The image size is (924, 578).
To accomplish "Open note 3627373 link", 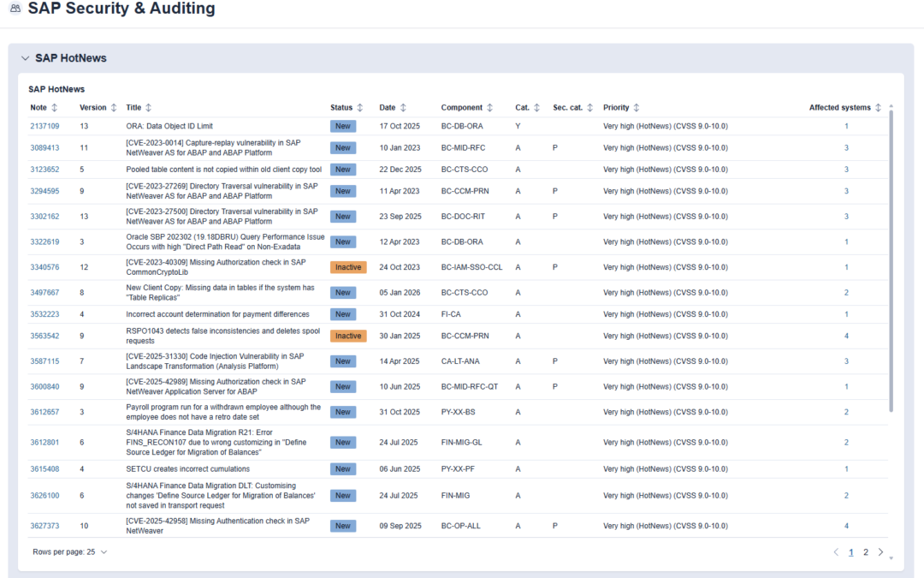I will click(x=44, y=526).
